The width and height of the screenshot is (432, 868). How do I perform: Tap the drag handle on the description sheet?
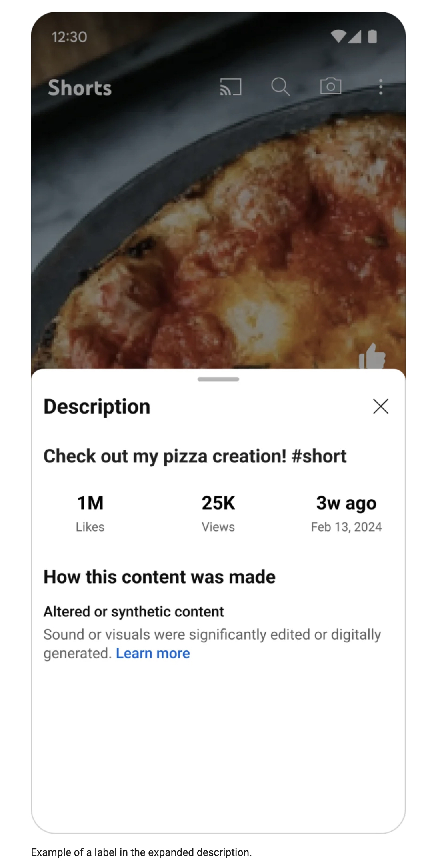coord(218,379)
